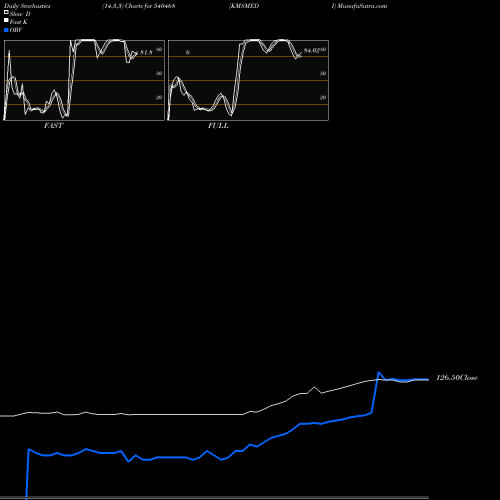Image resolution: width=500 pixels, height=500 pixels.
Task: Click the FULL chart label
Action: [x=218, y=126]
